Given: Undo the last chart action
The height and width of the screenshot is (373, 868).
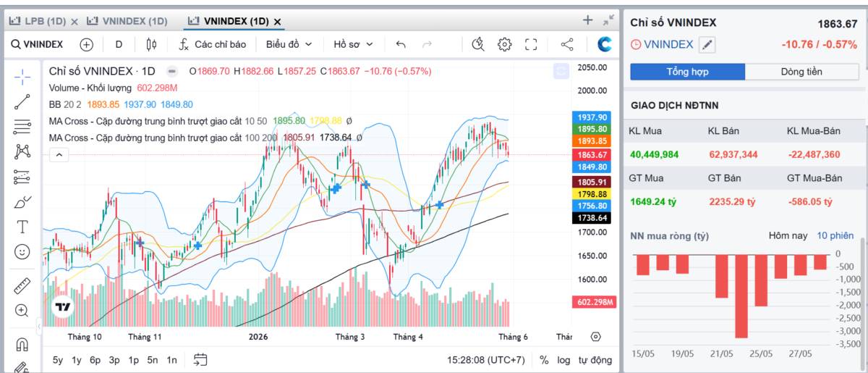Looking at the screenshot, I should (x=401, y=44).
